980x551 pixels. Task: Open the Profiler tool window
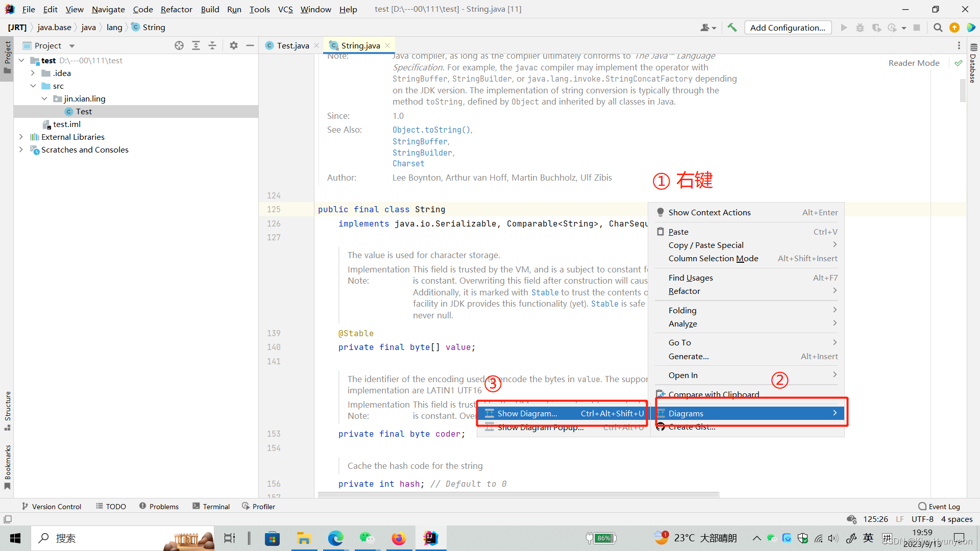[x=258, y=507]
